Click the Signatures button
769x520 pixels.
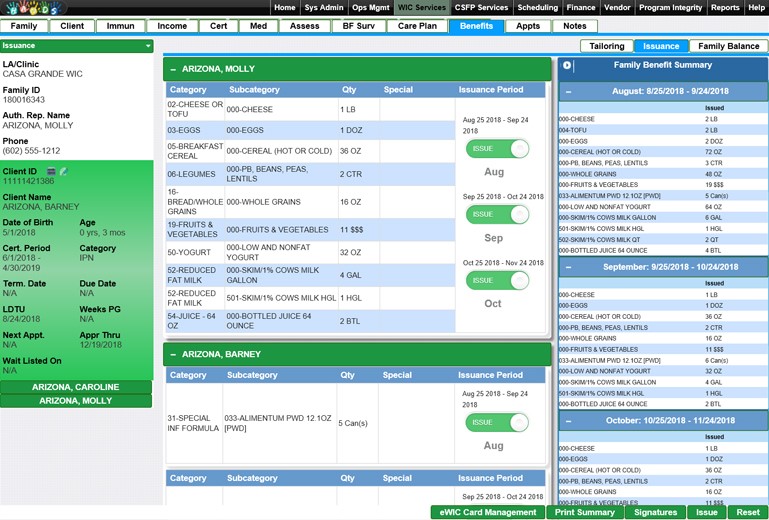pyautogui.click(x=655, y=512)
